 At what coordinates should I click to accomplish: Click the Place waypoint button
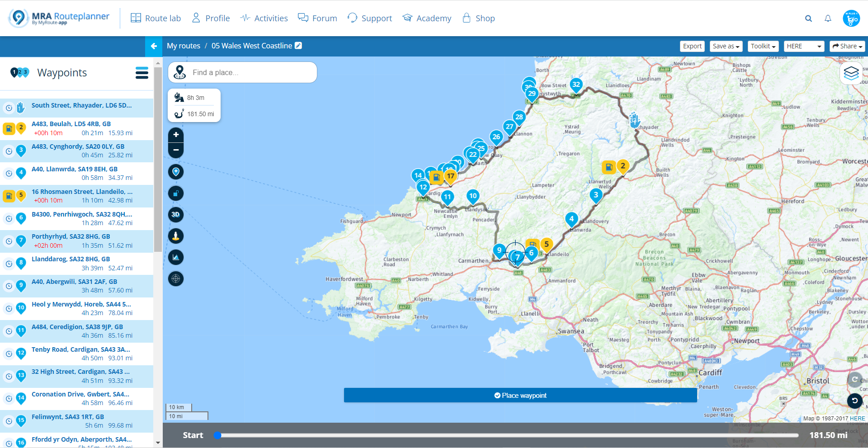coord(520,395)
